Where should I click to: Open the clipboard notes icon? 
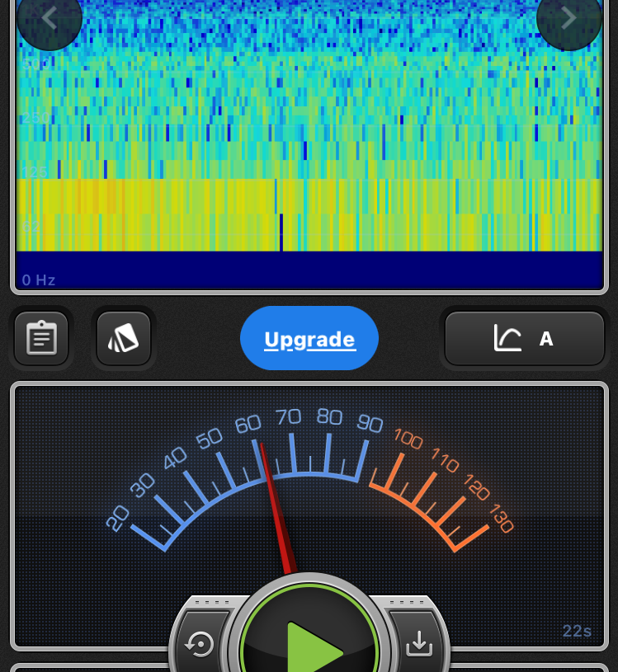[x=41, y=338]
